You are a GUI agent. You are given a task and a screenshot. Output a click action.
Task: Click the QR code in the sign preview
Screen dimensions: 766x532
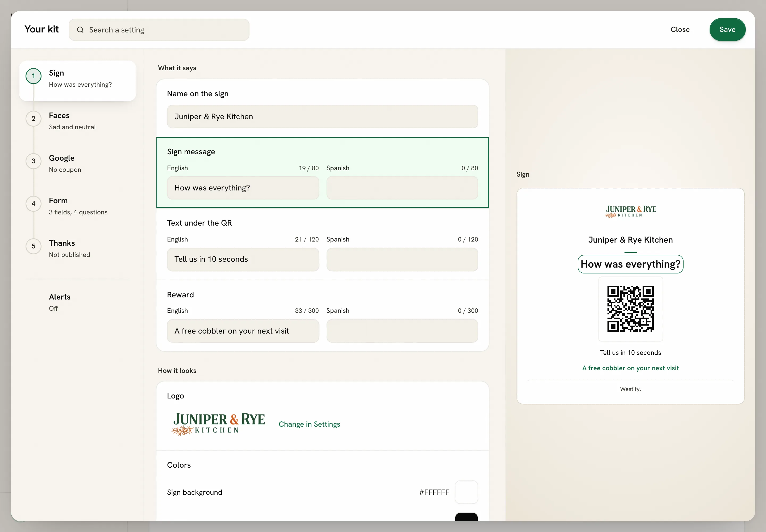(x=630, y=309)
